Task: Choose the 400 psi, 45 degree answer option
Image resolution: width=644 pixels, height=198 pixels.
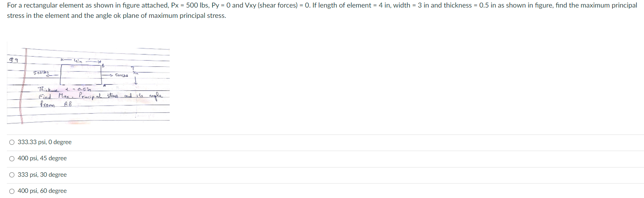Action: [11, 158]
